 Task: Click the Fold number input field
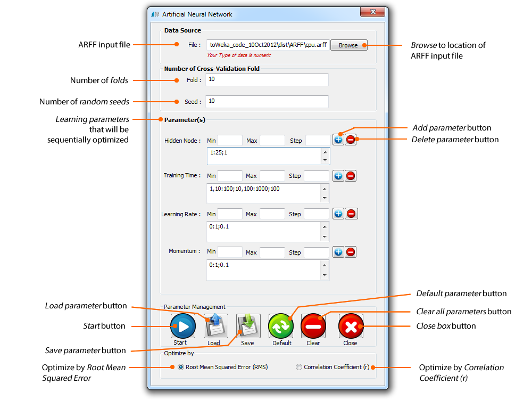point(267,80)
